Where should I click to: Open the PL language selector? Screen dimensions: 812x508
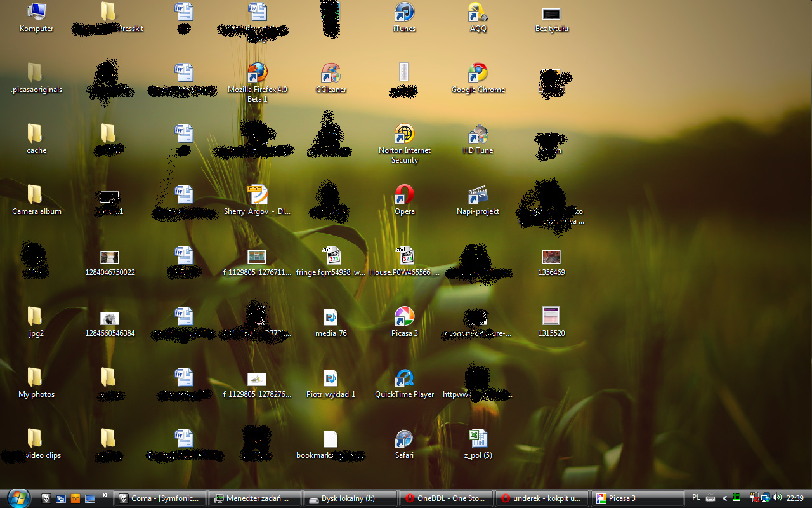[696, 498]
